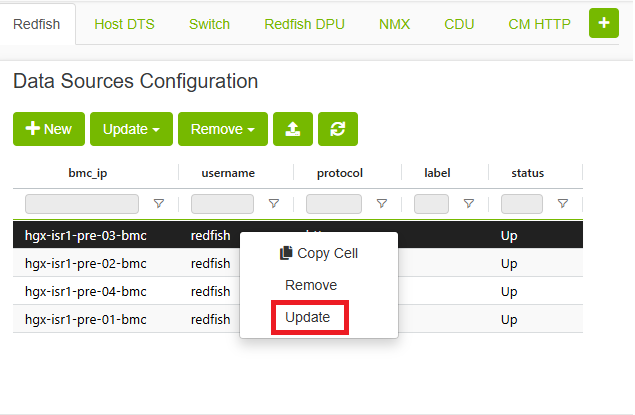Click the filter icon under label column
635x415 pixels.
pos(468,204)
